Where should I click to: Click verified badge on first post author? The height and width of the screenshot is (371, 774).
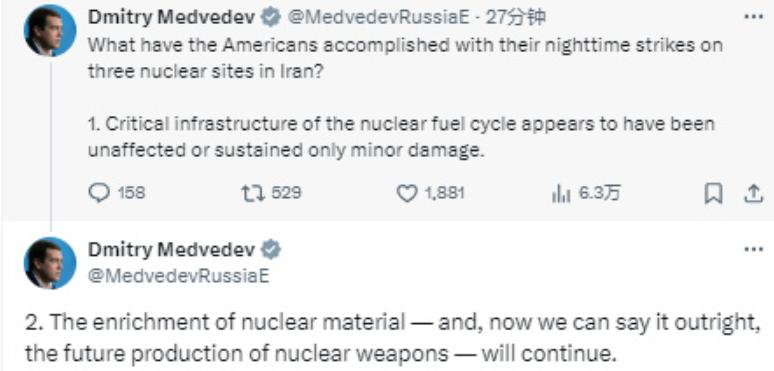click(270, 18)
